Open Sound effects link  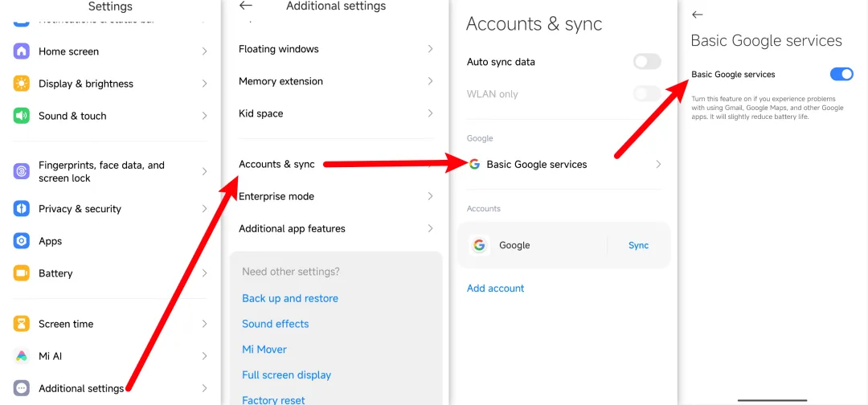[275, 324]
